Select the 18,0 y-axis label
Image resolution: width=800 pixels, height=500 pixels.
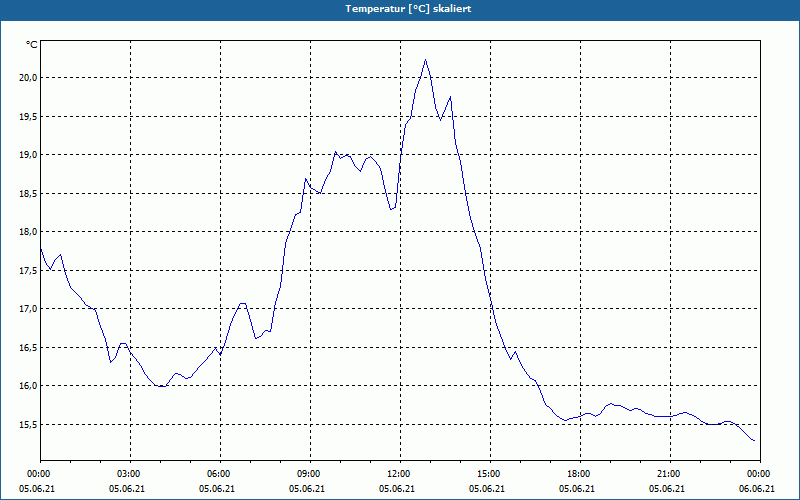pos(28,232)
